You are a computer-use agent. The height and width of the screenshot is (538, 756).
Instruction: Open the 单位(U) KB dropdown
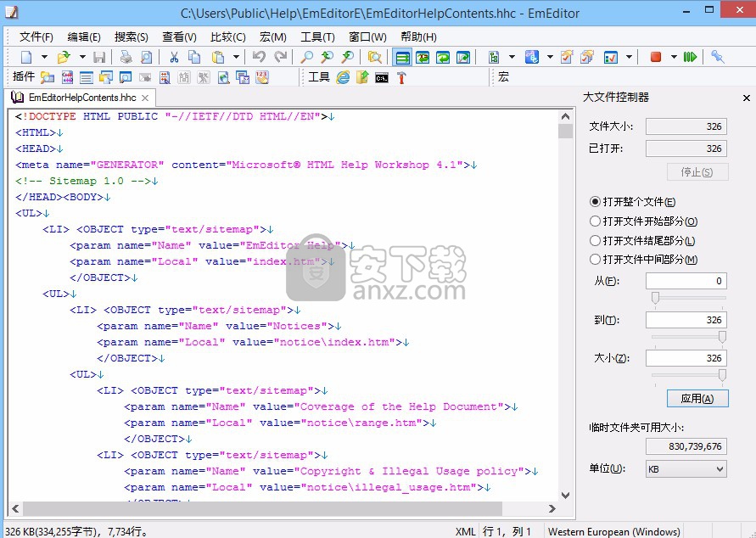[686, 469]
